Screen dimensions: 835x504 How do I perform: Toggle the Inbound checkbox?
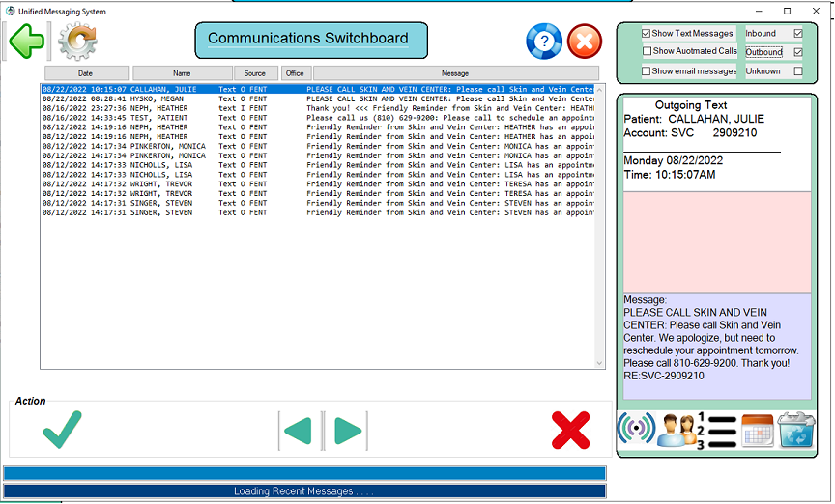pos(798,33)
